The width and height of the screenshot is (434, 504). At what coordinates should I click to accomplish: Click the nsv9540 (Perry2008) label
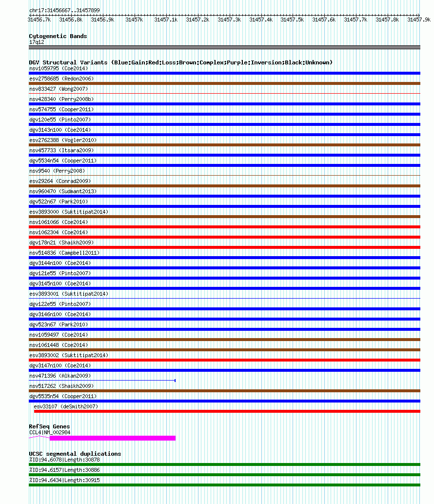click(57, 171)
